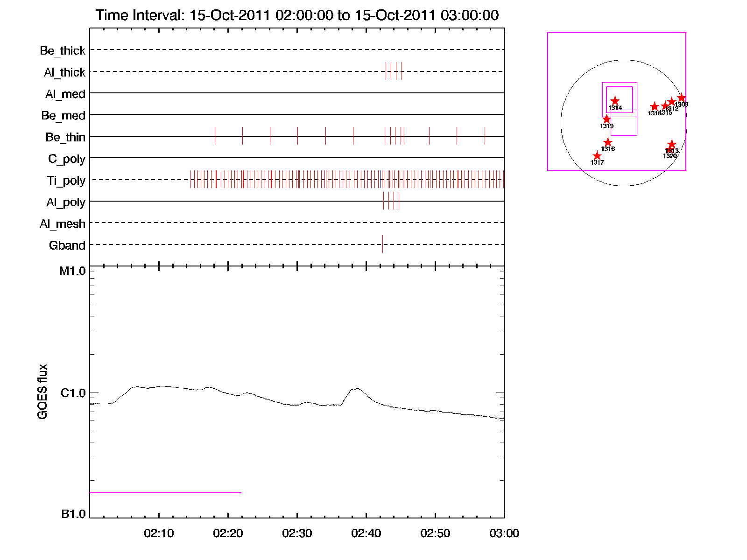Click the GOES flux peak near 02:38

pos(356,388)
